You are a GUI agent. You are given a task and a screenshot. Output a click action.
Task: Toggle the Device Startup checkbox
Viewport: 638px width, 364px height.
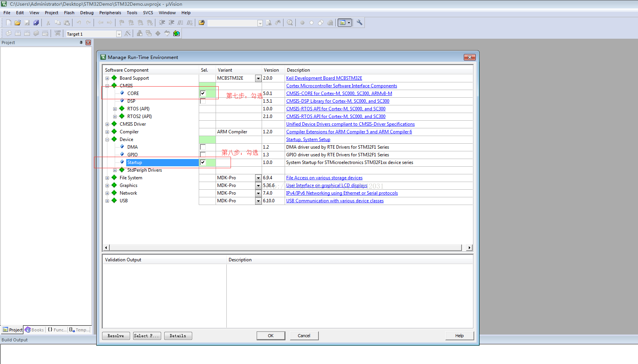(203, 162)
